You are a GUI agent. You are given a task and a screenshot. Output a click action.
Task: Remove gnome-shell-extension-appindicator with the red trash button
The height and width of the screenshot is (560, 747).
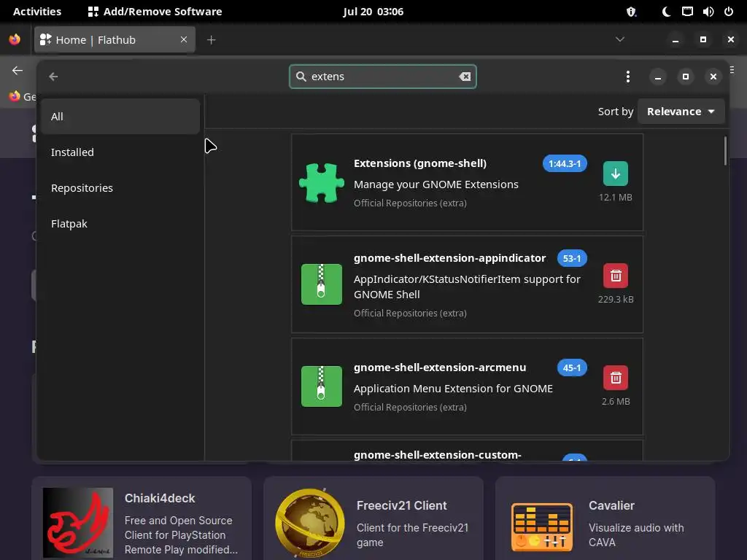coord(615,276)
